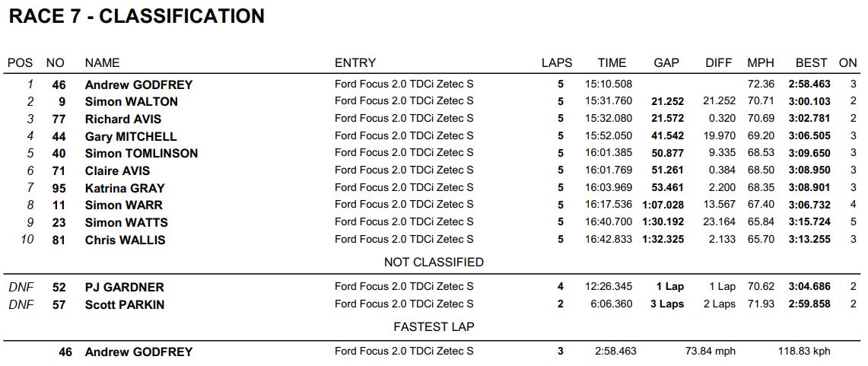Screen dimensions: 868x366
Task: Select Katrina GRAY's name
Action: tap(125, 188)
